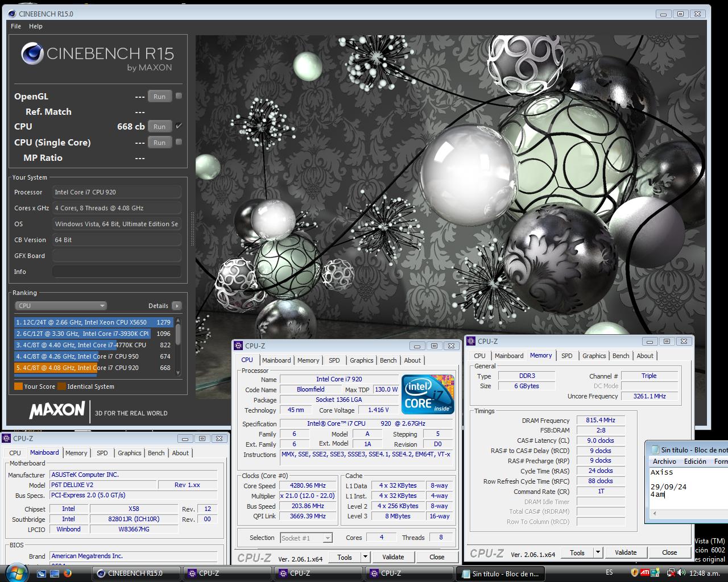Click the Cinebench title bar window icon
The width and height of the screenshot is (728, 582).
coord(12,14)
